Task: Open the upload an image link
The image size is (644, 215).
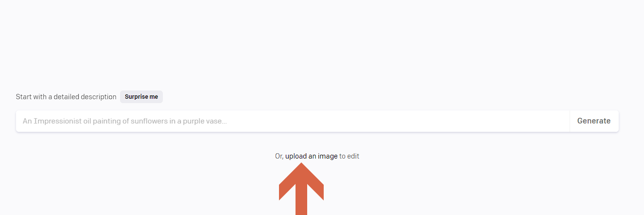Action: 311,156
